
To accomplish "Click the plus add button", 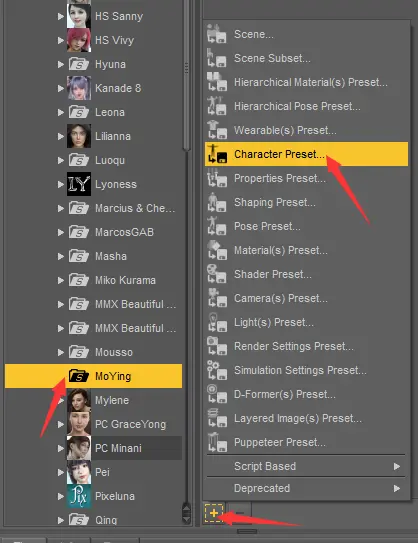I will point(214,513).
